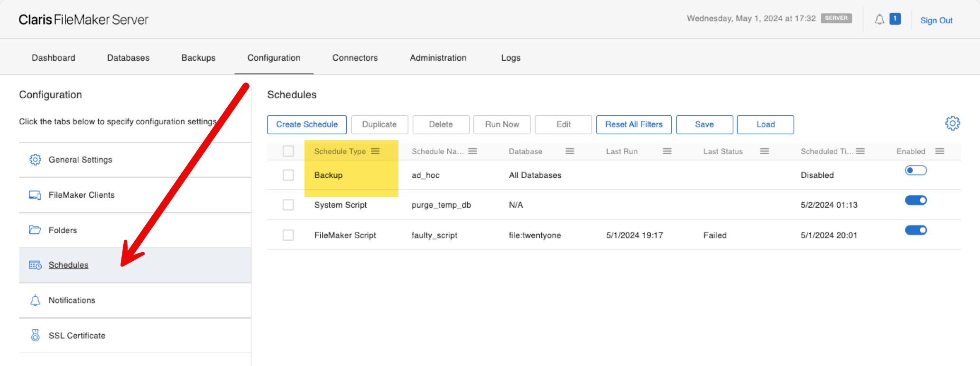Screen dimensions: 980x366
Task: Tick the select-all header checkbox
Action: [288, 151]
